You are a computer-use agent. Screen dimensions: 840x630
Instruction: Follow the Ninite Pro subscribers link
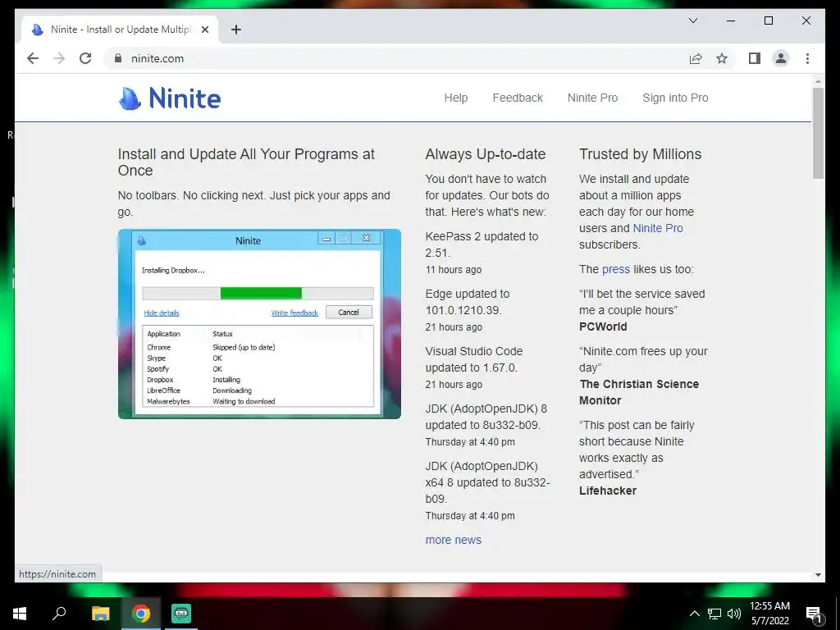pyautogui.click(x=658, y=228)
